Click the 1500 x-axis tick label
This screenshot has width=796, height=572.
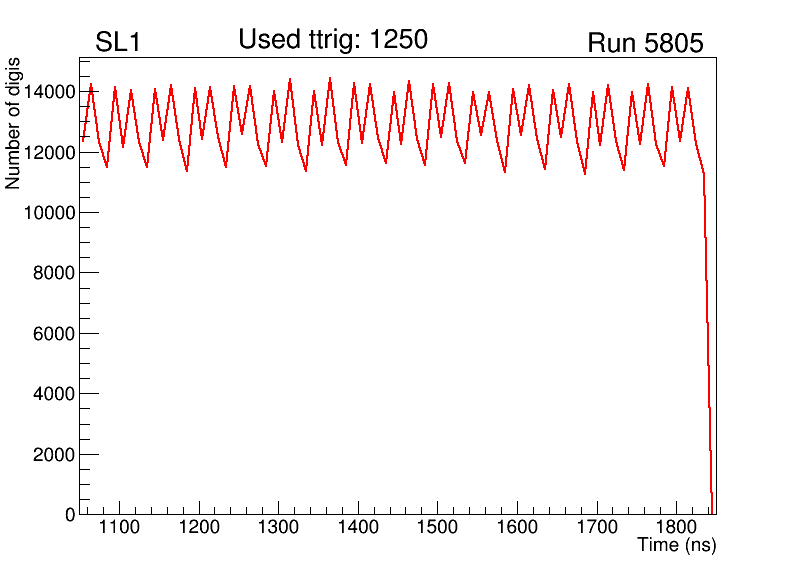pos(437,528)
